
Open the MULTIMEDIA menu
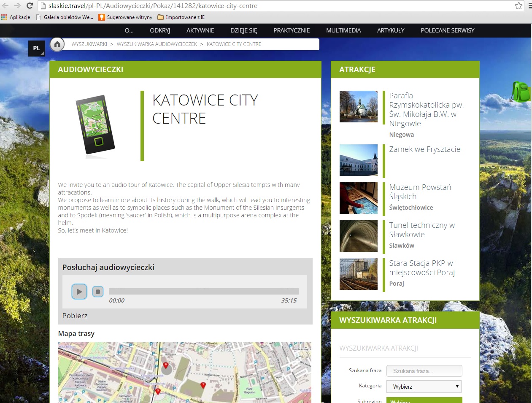tap(343, 30)
